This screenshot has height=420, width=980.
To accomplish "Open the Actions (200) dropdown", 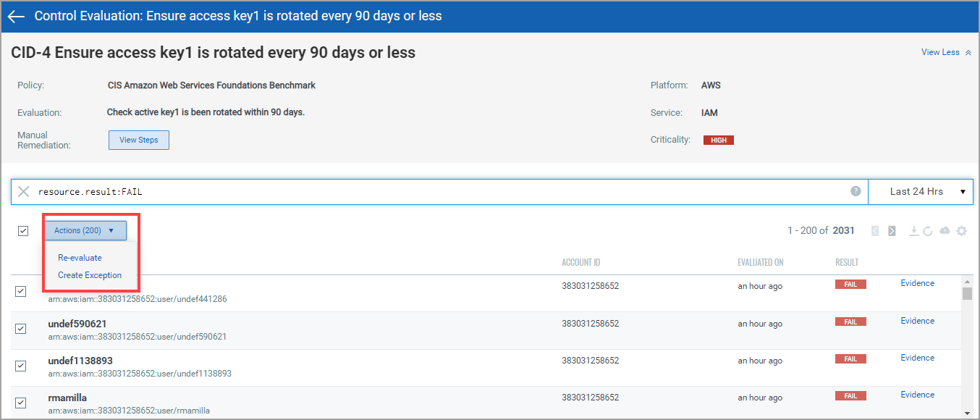I will click(85, 230).
